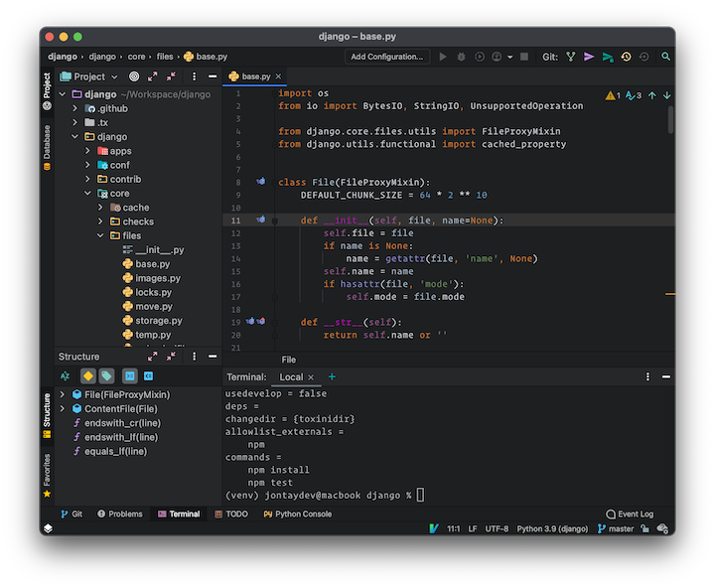Expand ContentFile(File) in Structure
The width and height of the screenshot is (715, 588).
click(x=63, y=409)
